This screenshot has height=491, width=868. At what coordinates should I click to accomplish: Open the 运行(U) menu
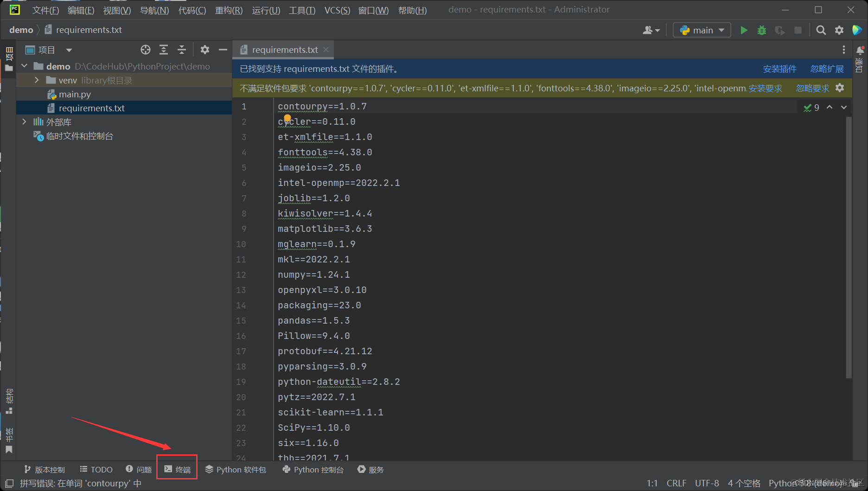point(266,10)
